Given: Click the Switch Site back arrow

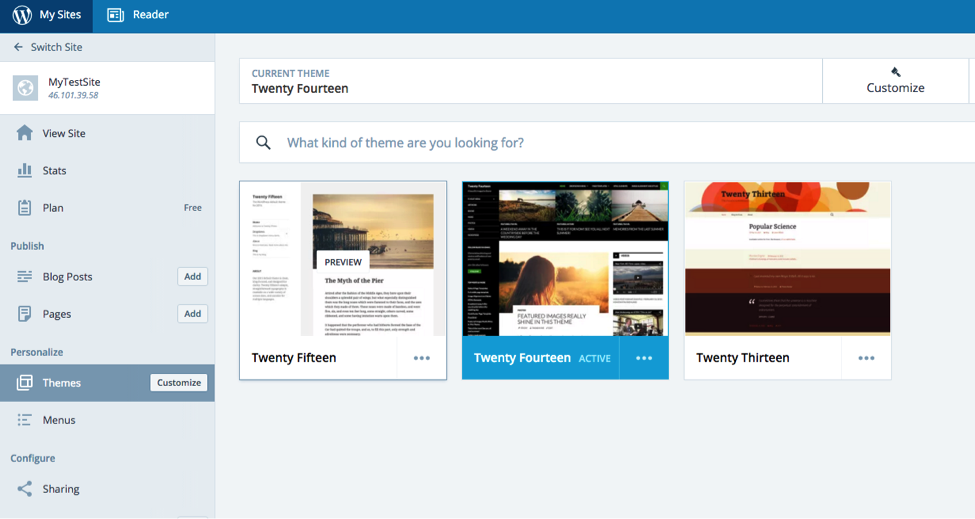Looking at the screenshot, I should 18,47.
